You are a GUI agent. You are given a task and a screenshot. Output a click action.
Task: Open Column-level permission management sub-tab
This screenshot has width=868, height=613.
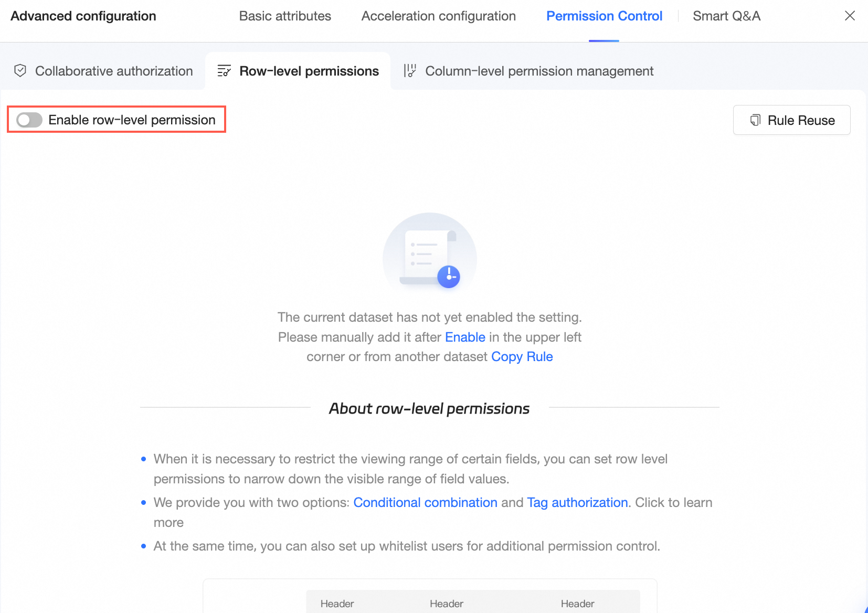539,71
